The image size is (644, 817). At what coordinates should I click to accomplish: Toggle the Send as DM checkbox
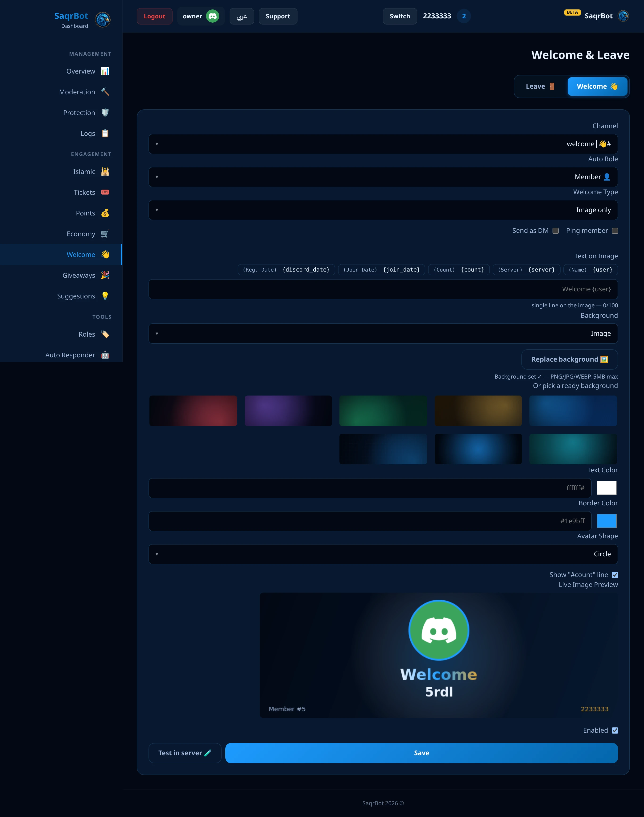click(x=555, y=231)
